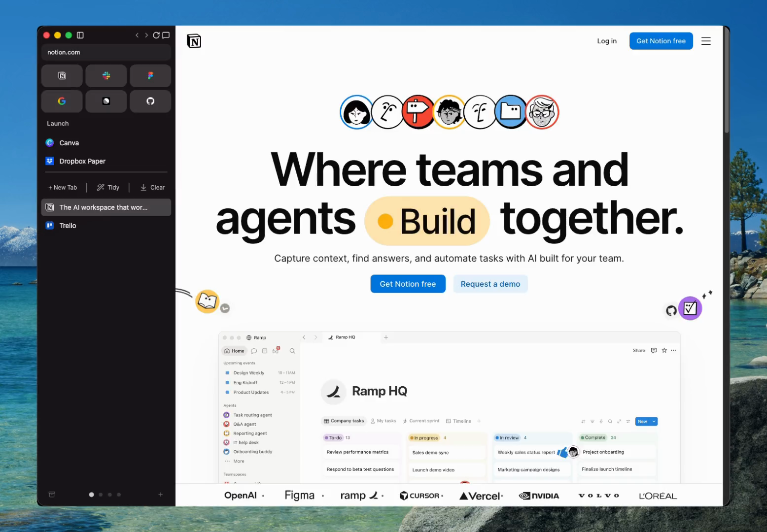Open the Current sprint view in the preview
Image resolution: width=767 pixels, height=532 pixels.
pyautogui.click(x=421, y=421)
